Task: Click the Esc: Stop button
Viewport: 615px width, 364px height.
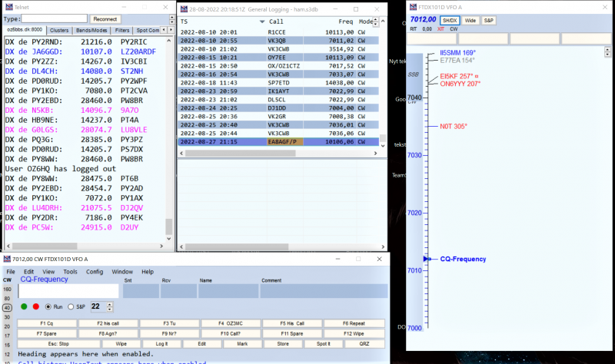Action: 58,343
